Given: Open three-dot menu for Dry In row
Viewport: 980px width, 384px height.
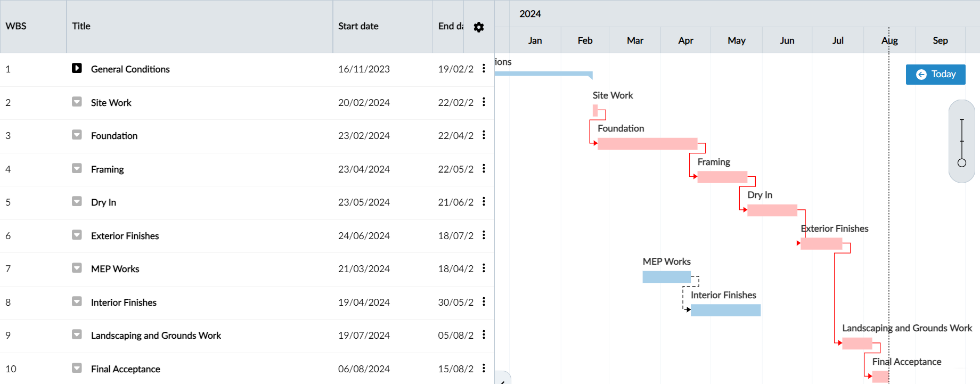Looking at the screenshot, I should (484, 202).
